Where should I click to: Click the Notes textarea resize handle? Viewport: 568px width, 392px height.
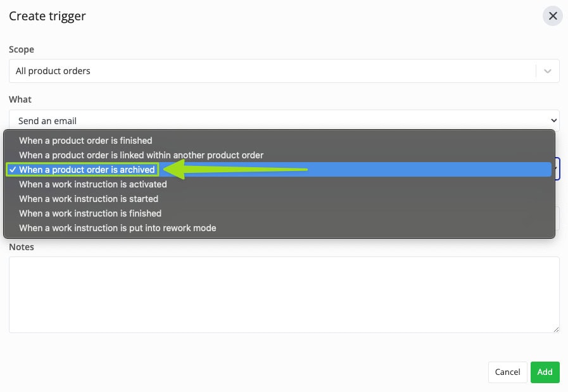pos(556,329)
